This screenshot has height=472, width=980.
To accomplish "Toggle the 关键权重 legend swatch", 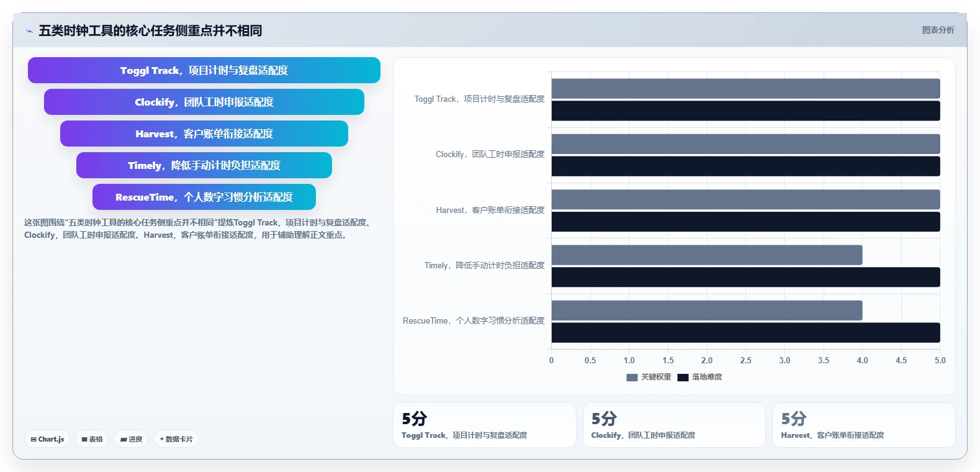I will (x=632, y=377).
